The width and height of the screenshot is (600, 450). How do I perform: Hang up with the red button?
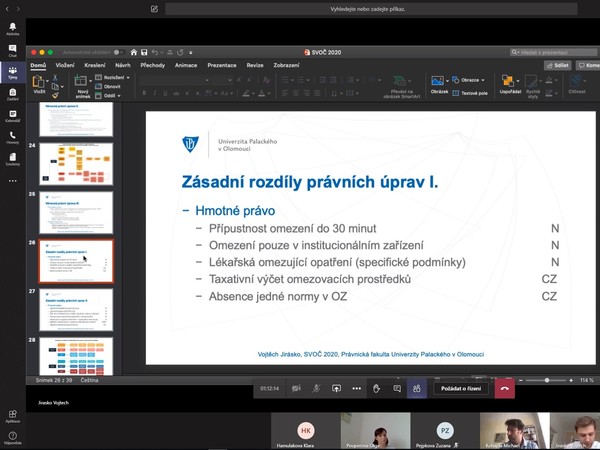click(x=504, y=388)
